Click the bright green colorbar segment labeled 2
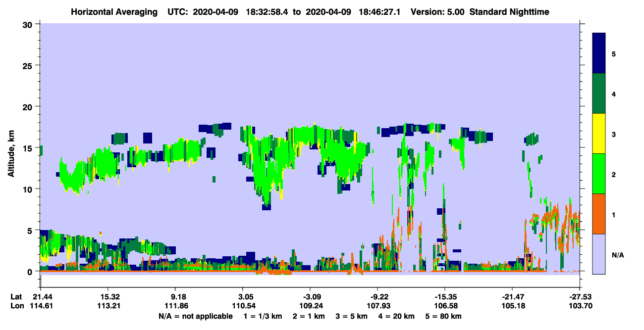The height and width of the screenshot is (330, 644). 599,174
